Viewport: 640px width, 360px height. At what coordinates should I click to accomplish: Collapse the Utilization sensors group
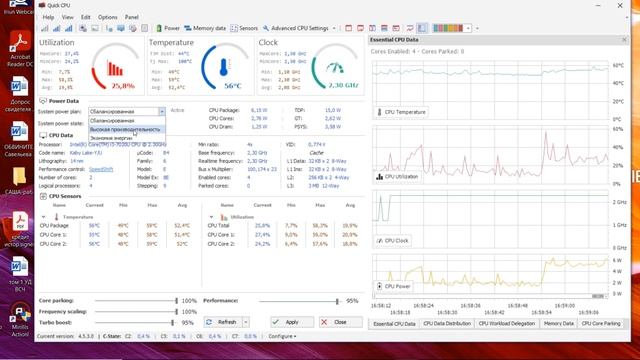tap(211, 217)
